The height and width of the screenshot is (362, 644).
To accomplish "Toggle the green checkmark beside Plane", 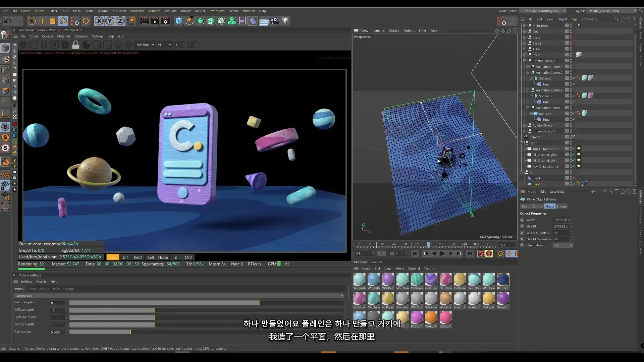I will click(x=574, y=184).
